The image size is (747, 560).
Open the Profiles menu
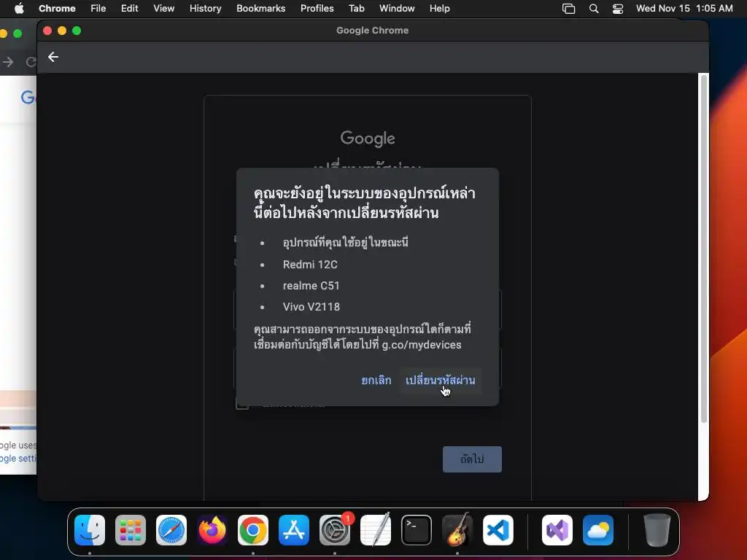[317, 9]
